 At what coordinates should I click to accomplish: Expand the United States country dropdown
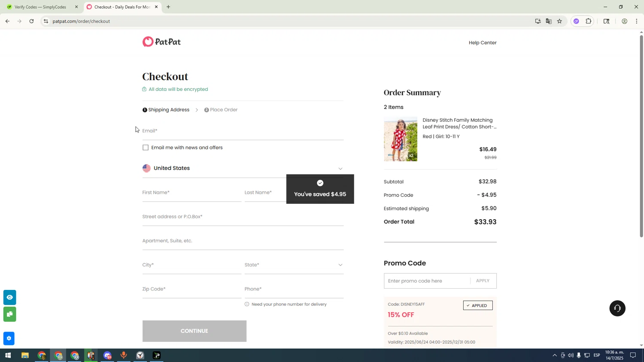(243, 168)
